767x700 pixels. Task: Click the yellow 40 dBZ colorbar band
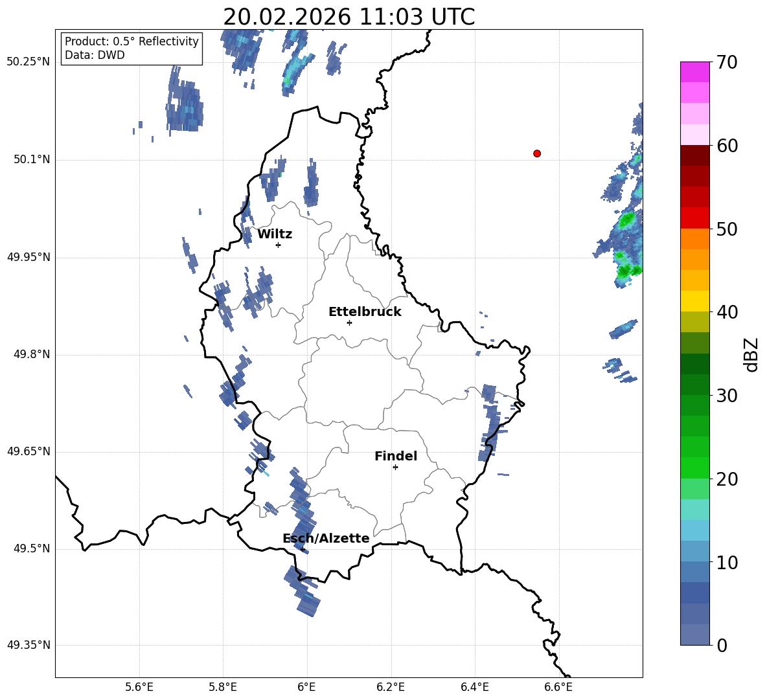click(694, 301)
